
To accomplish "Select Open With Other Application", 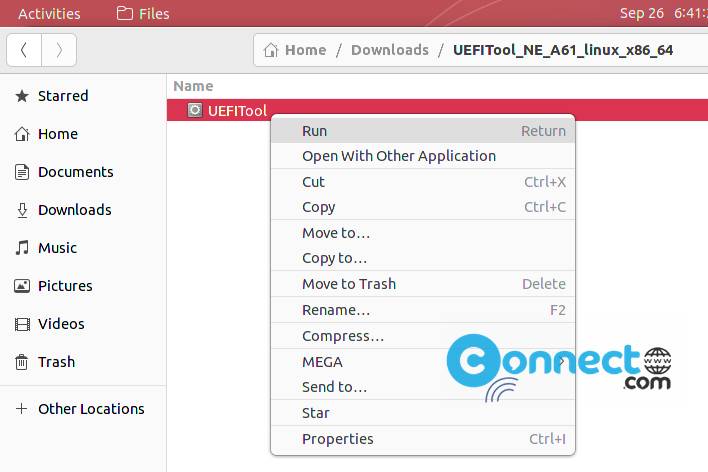I will [423, 156].
